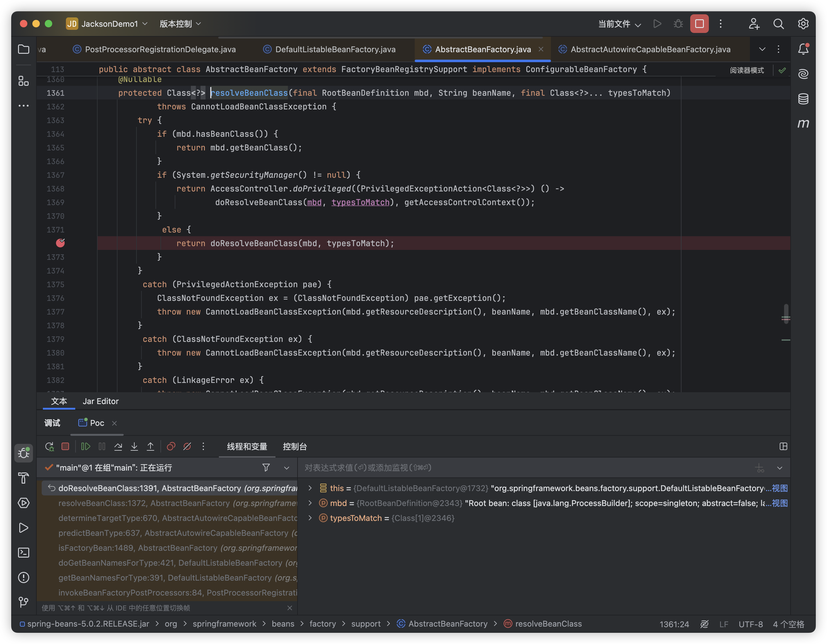Open the Terminal tool window icon
827x644 pixels.
click(x=24, y=552)
